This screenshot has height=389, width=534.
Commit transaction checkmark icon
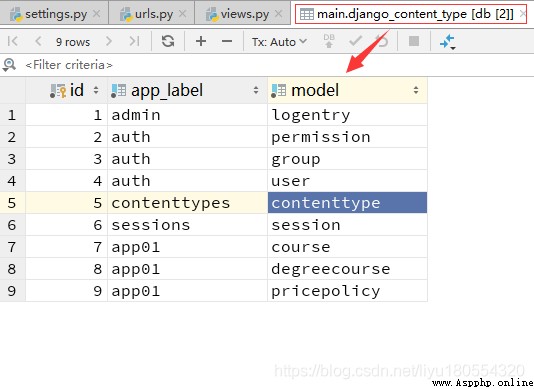tap(355, 41)
